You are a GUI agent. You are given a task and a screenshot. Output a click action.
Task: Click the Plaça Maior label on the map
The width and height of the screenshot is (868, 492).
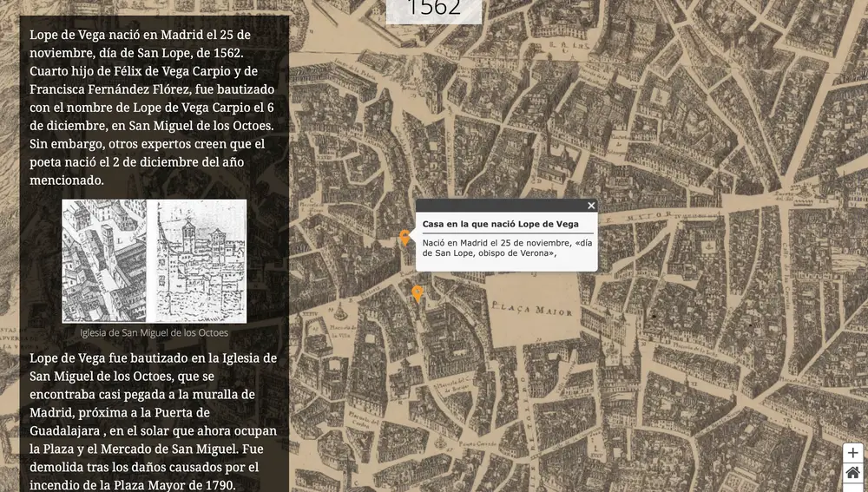[x=531, y=309]
